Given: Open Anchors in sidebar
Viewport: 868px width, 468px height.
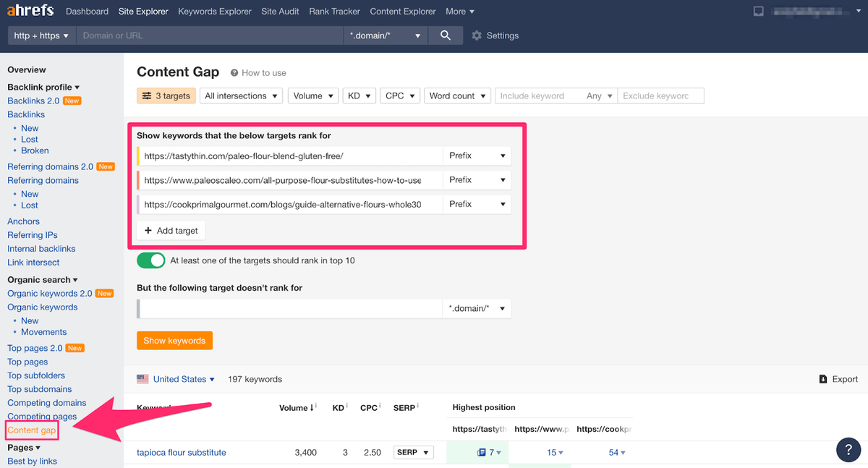Looking at the screenshot, I should (23, 221).
